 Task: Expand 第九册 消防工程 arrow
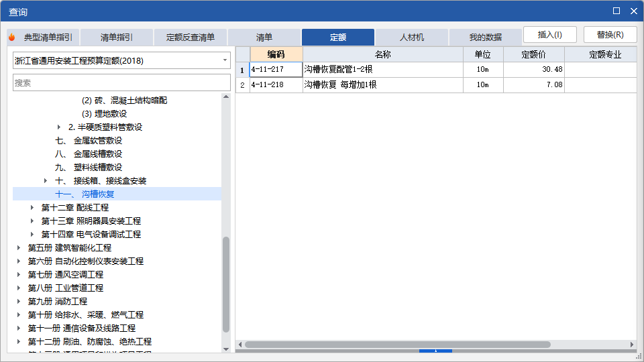[x=19, y=302]
